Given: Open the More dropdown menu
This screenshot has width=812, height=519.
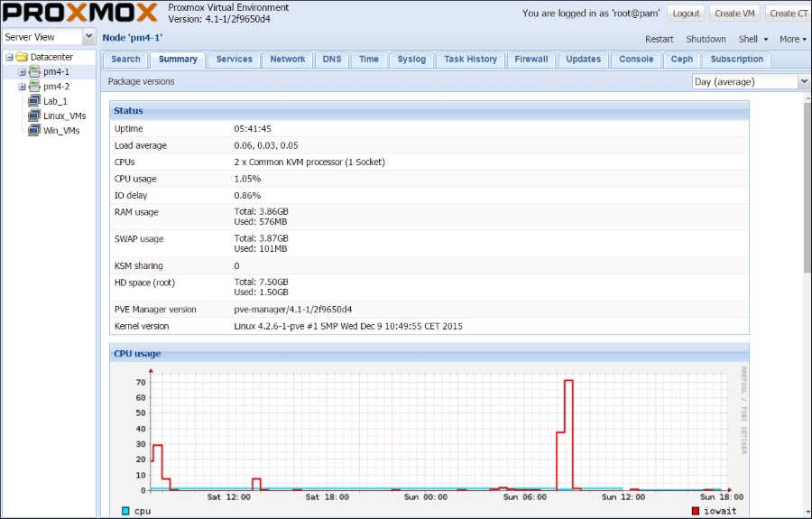Looking at the screenshot, I should point(793,39).
